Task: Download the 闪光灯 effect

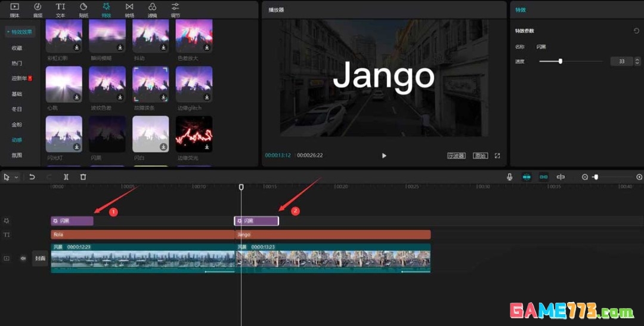Action: pyautogui.click(x=77, y=147)
